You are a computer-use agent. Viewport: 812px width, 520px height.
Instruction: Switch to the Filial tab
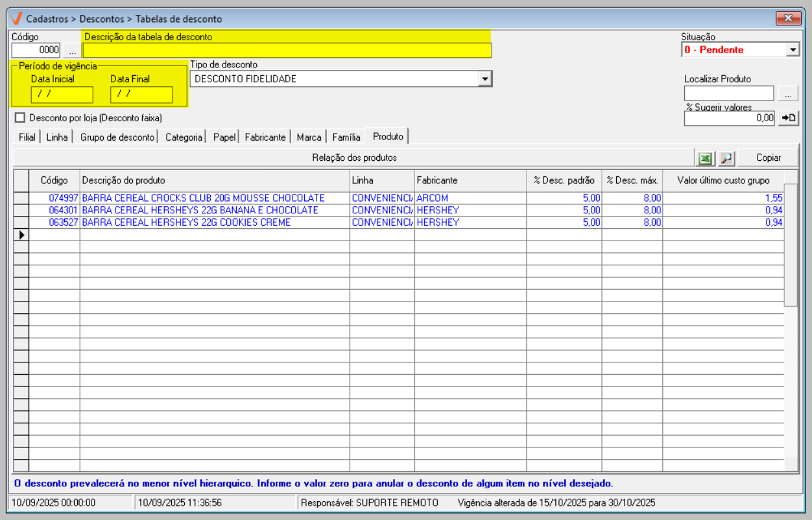click(27, 137)
